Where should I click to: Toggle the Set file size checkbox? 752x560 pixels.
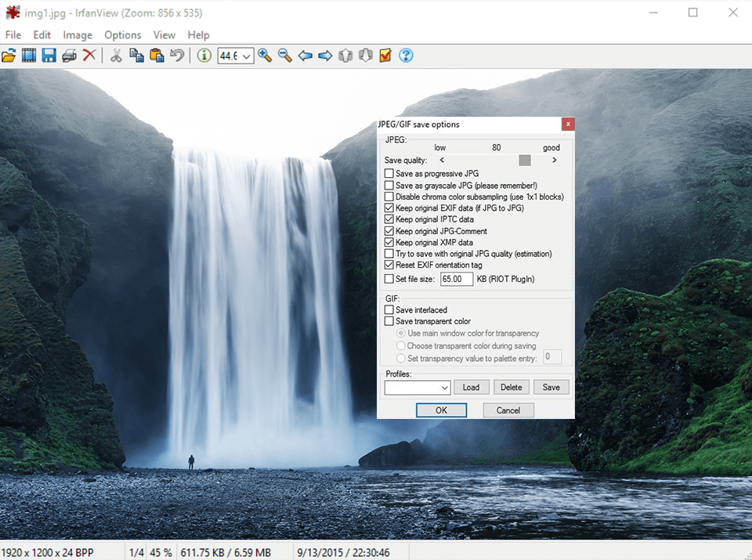click(389, 279)
